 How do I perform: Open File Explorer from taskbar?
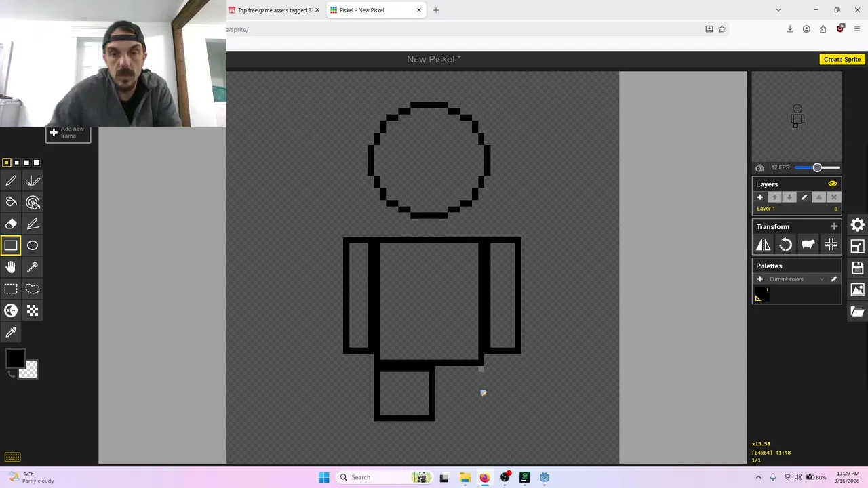(465, 477)
